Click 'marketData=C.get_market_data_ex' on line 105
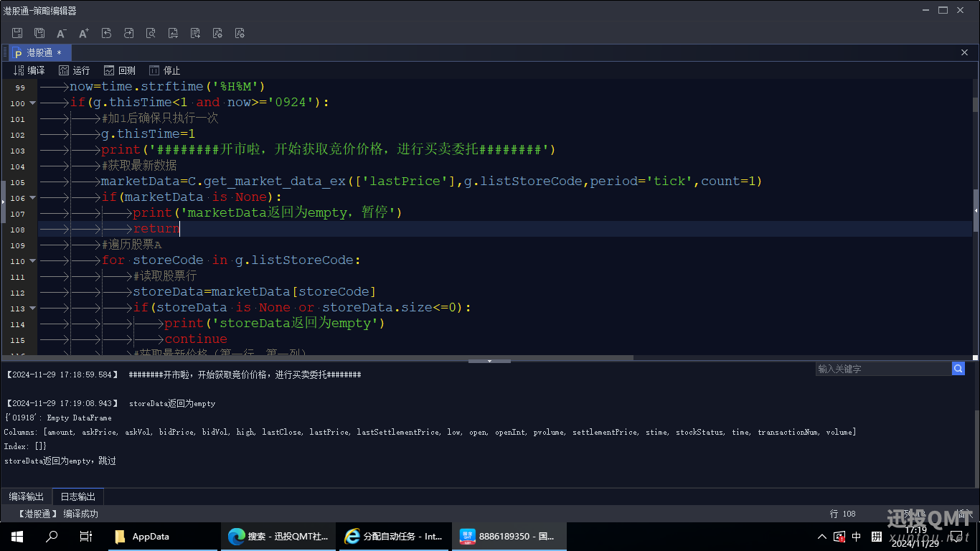 coord(223,182)
